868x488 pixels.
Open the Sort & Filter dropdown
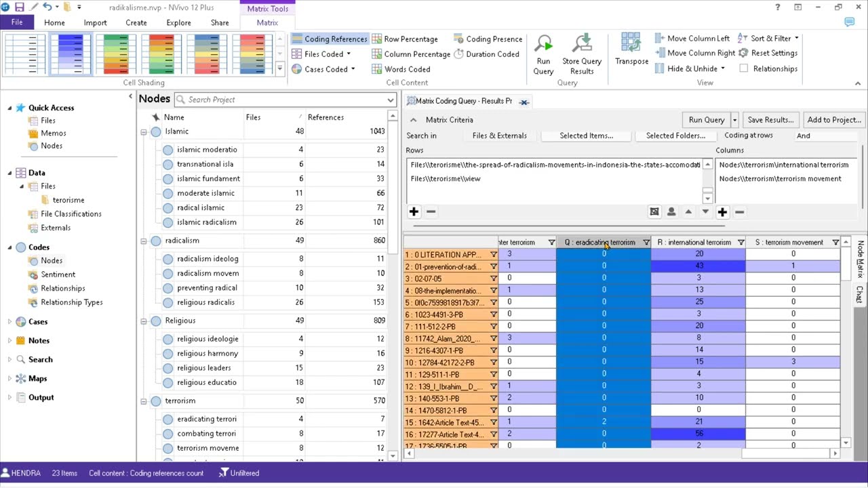(768, 39)
